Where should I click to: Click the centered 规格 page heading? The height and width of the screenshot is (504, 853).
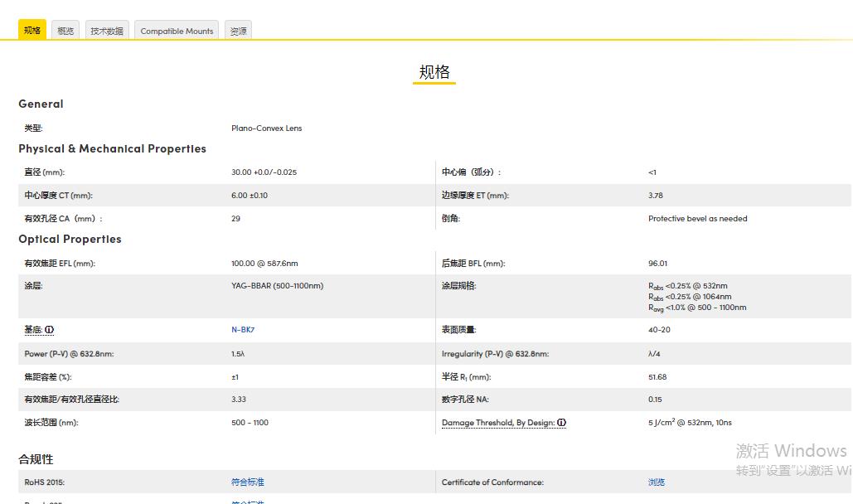434,72
